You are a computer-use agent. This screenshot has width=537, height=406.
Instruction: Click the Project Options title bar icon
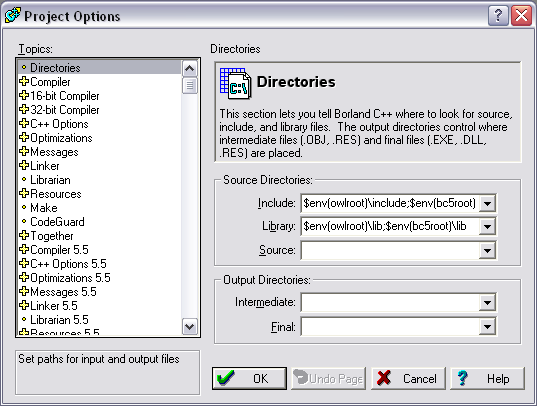[x=12, y=16]
